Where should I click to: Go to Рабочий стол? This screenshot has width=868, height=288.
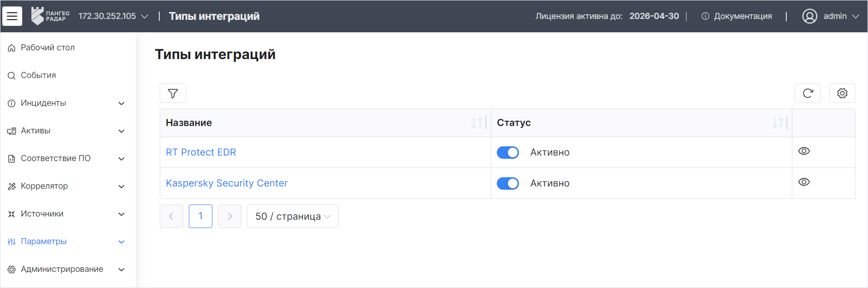coord(48,48)
